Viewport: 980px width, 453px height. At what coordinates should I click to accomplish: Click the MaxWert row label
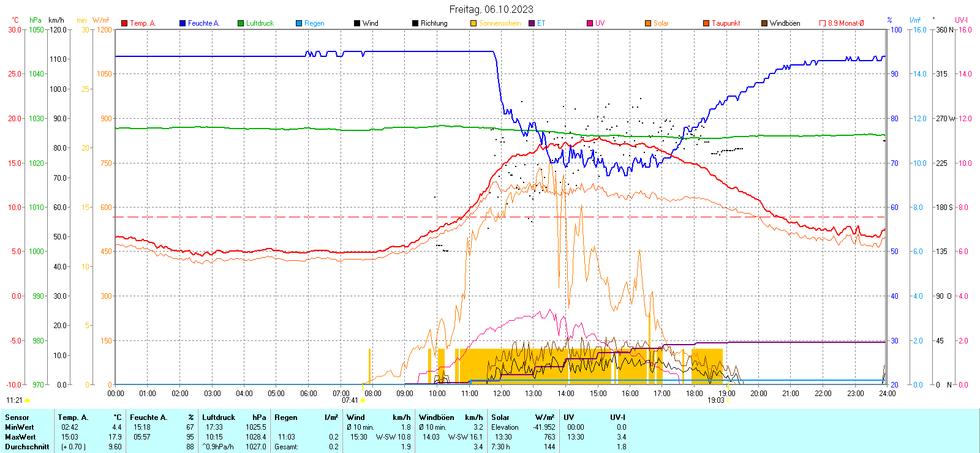[20, 437]
